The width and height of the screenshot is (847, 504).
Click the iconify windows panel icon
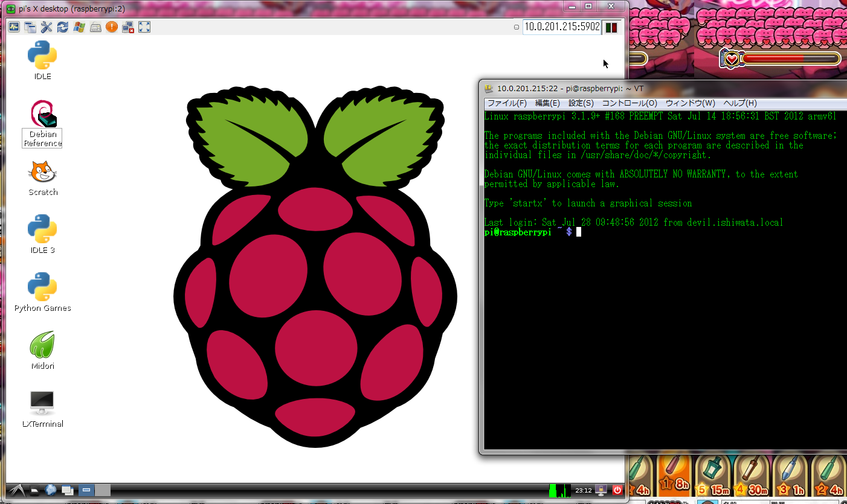pyautogui.click(x=67, y=490)
